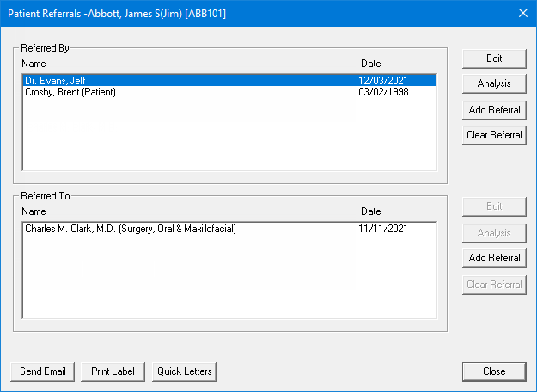The height and width of the screenshot is (392, 537).
Task: Click Edit in the Referred By section
Action: click(493, 58)
